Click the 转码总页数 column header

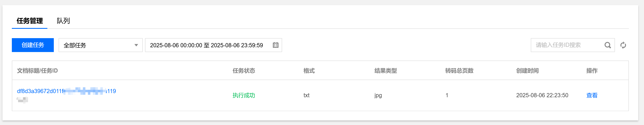[x=459, y=71]
